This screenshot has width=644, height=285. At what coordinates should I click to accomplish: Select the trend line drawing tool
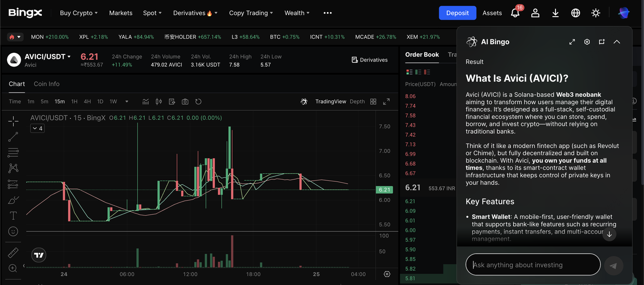pyautogui.click(x=13, y=136)
